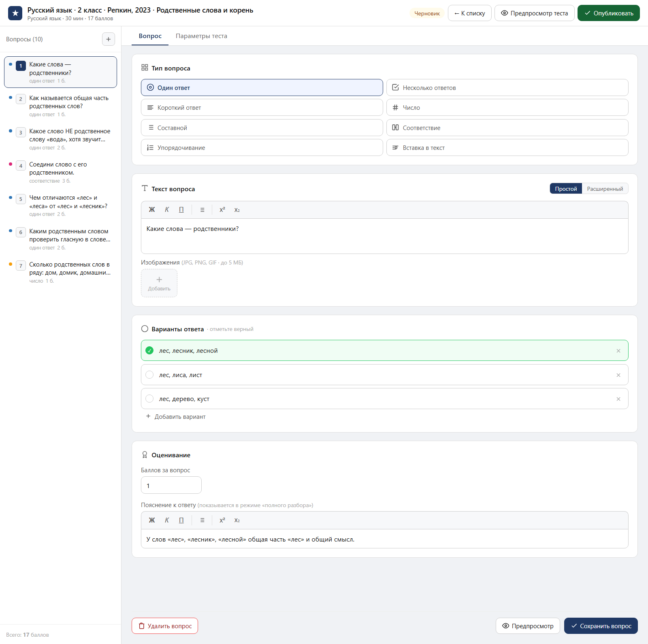Screen dimensions: 648x644
Task: Insert subscript in the answer explanation toolbar
Action: click(237, 520)
